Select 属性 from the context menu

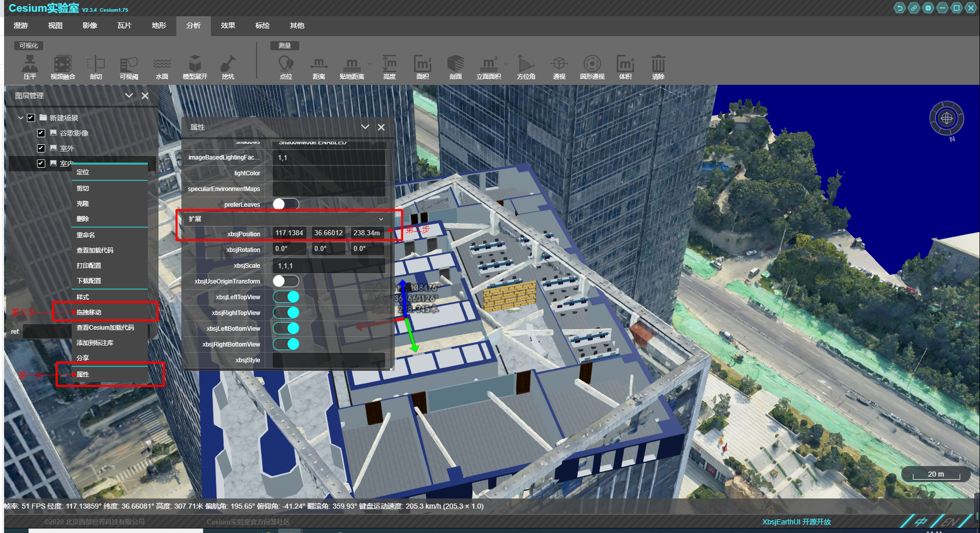[110, 374]
